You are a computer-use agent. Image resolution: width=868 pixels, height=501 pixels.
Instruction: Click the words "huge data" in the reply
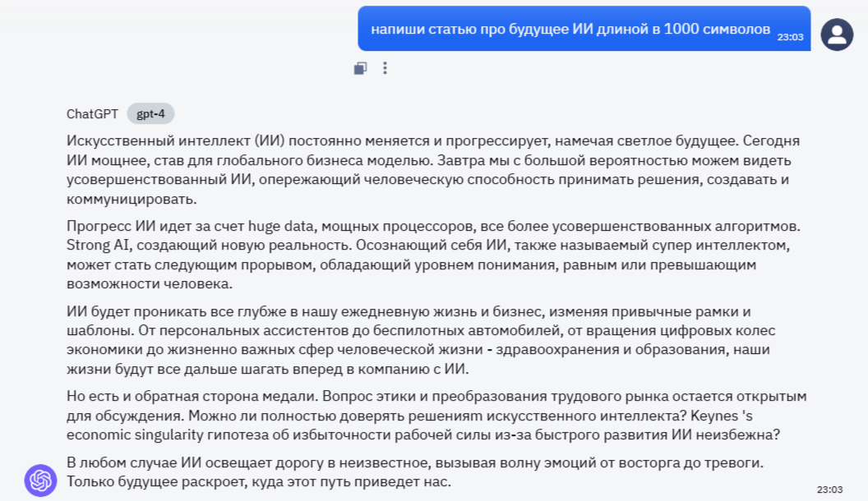click(x=281, y=226)
